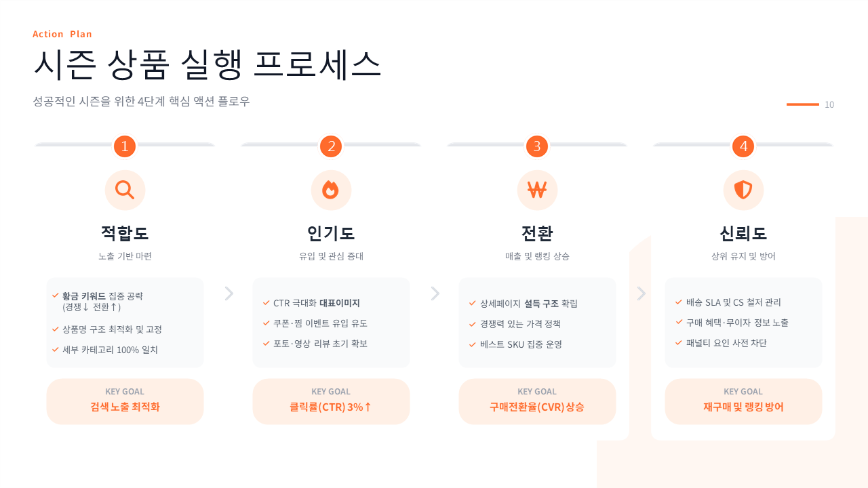Click the chevron arrow between 전환 and 신뢰도
The height and width of the screenshot is (488, 868).
[642, 293]
